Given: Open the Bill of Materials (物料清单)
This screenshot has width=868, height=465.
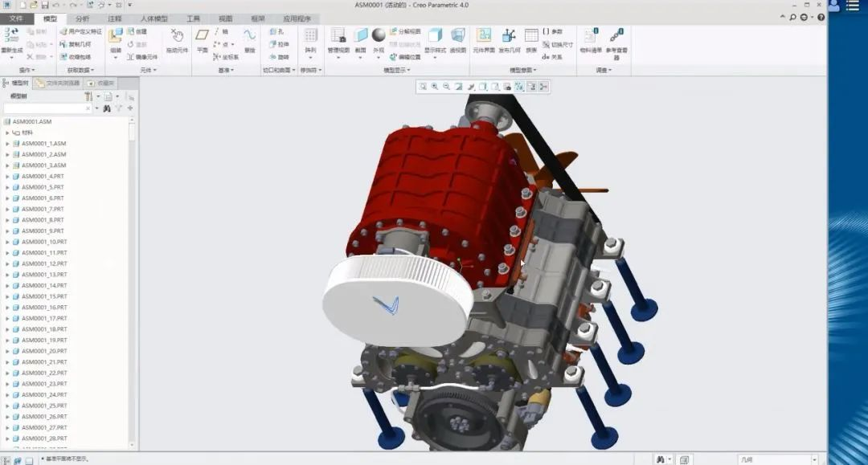Looking at the screenshot, I should 590,37.
